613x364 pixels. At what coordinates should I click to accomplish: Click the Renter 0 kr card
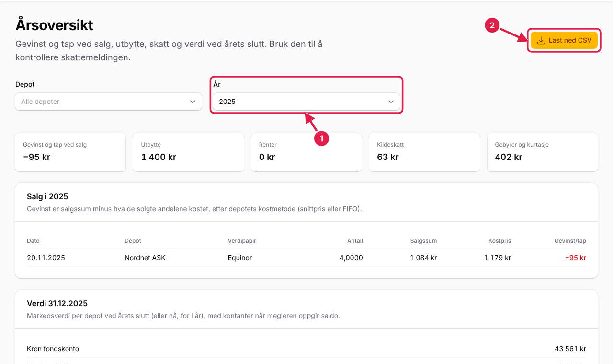pyautogui.click(x=306, y=152)
